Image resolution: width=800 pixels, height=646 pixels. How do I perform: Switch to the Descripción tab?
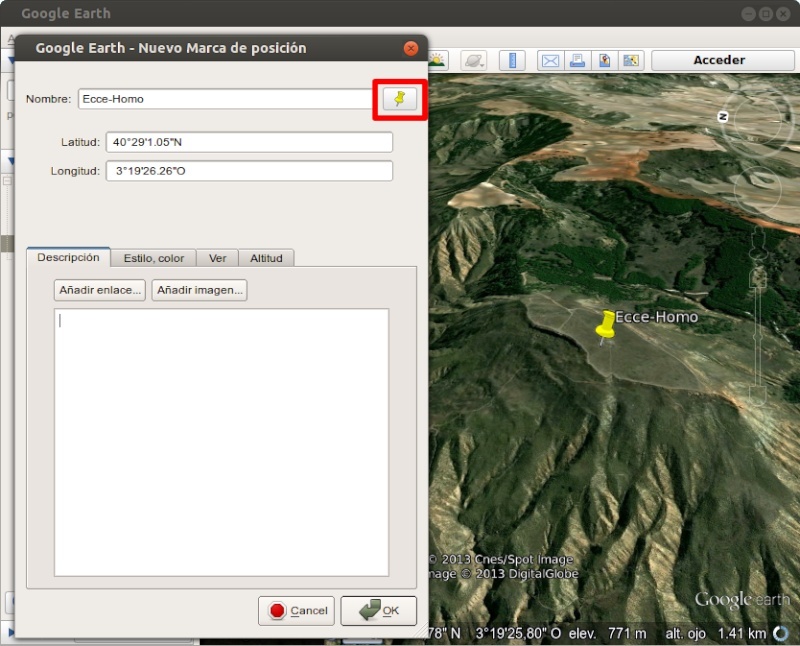point(68,257)
